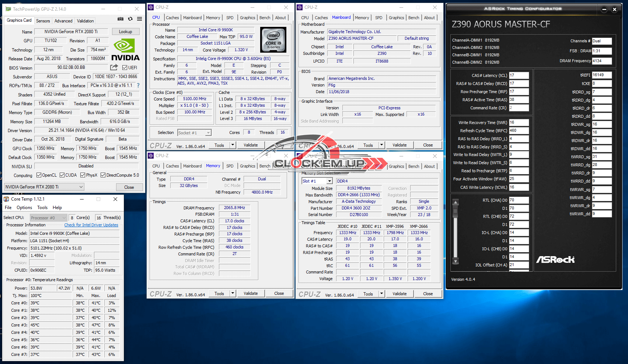Toggle the PhysX checkbox
The width and height of the screenshot is (628, 364).
pyautogui.click(x=83, y=175)
